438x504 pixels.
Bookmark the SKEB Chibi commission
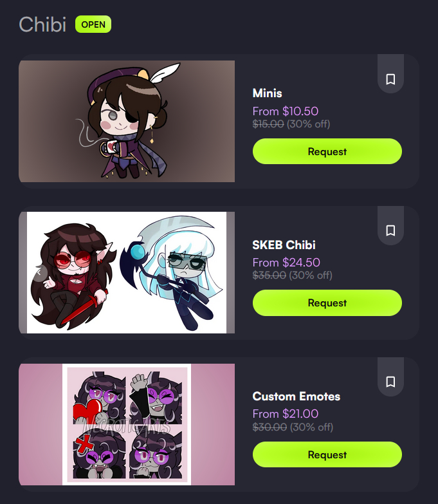(390, 230)
